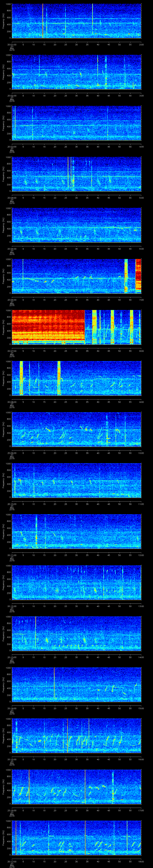
Task: Click the 15:00 end-of-axis time label
Action: click(x=141, y=708)
